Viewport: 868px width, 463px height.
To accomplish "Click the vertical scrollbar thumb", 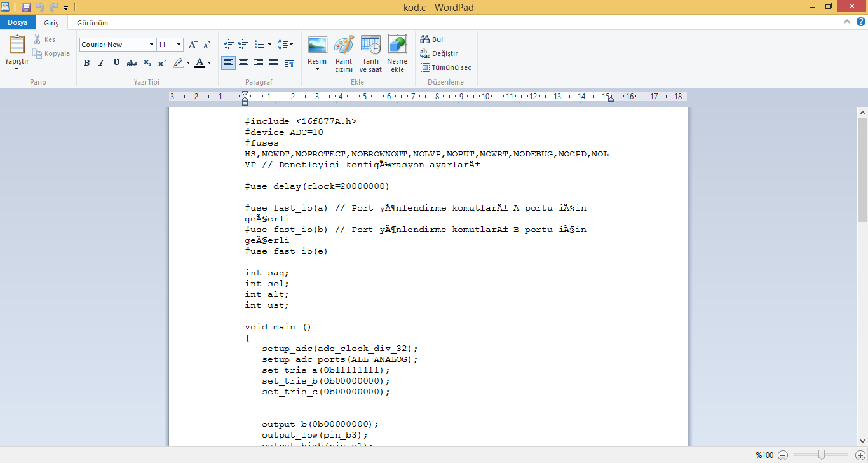I will 862,169.
